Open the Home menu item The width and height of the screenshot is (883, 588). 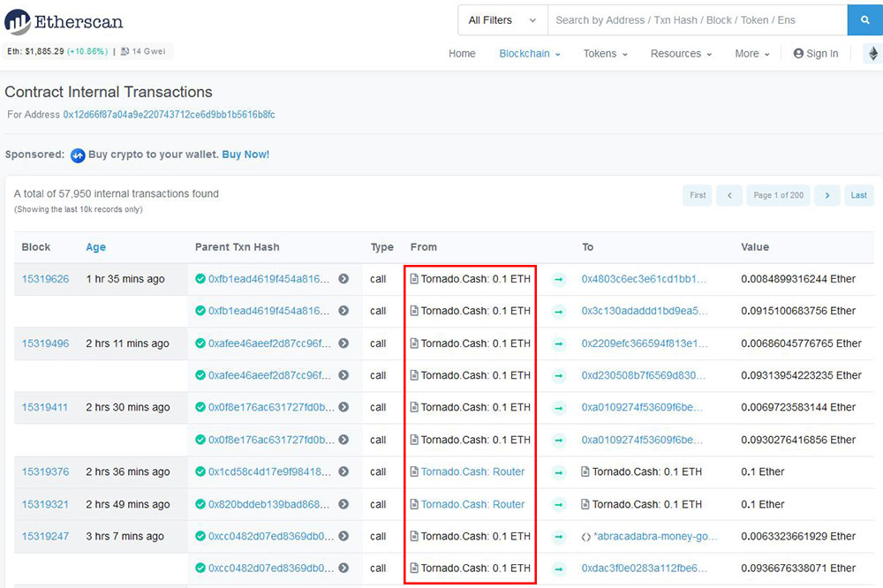(462, 54)
